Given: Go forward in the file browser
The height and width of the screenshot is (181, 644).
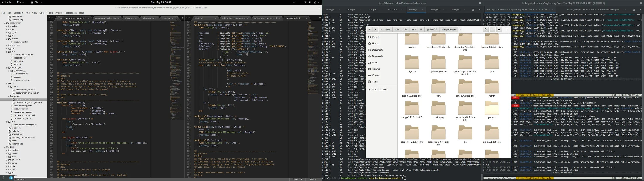Looking at the screenshot, I should tap(375, 29).
